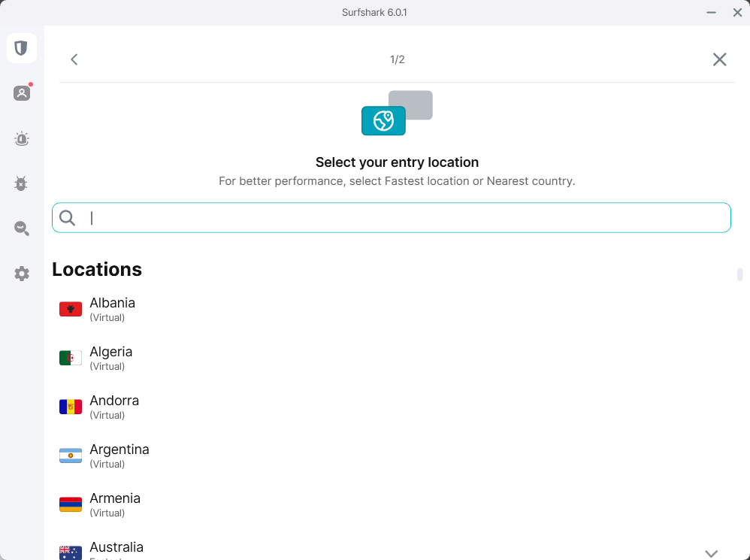This screenshot has width=750, height=560.
Task: Click the Algeria flag icon
Action: coord(71,359)
